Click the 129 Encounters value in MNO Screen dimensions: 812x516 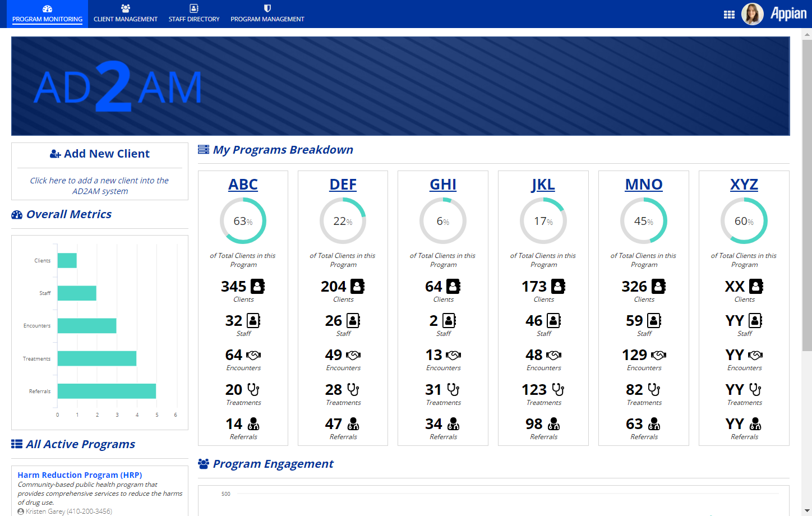pyautogui.click(x=634, y=355)
